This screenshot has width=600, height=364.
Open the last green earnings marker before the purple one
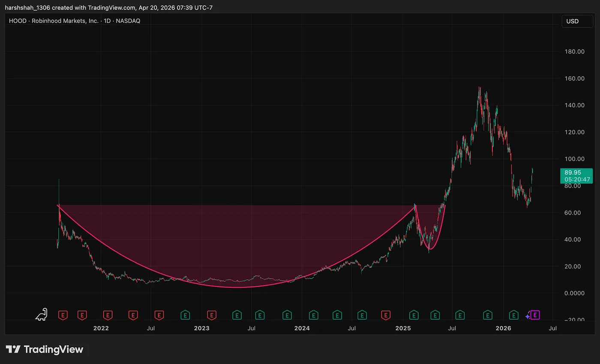(513, 316)
